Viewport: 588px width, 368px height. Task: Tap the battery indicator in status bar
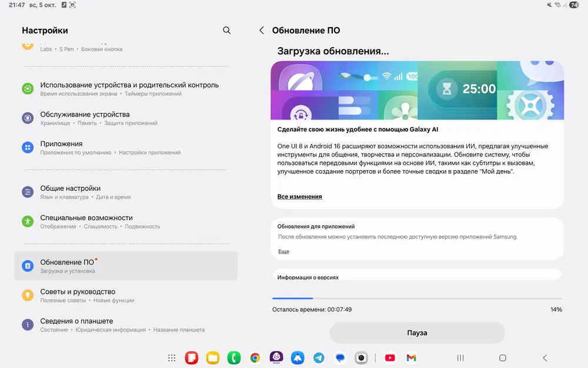[x=574, y=5]
